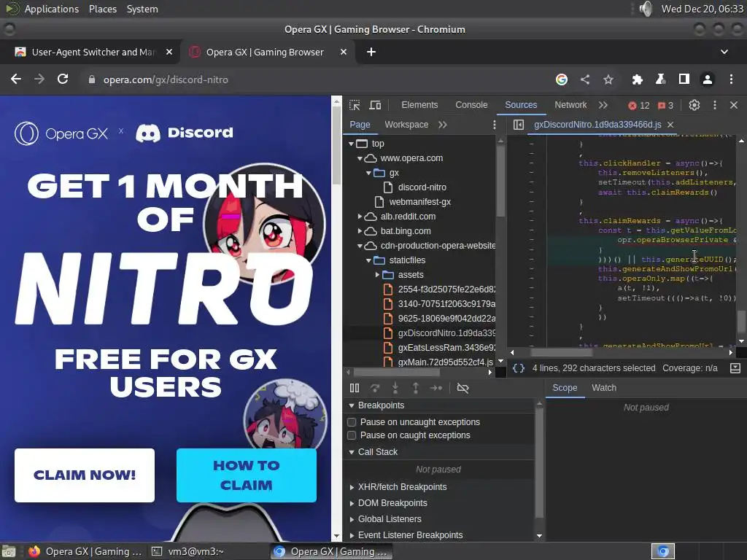Expand alb.reddit.com domain node
Image resolution: width=747 pixels, height=560 pixels.
tap(360, 217)
